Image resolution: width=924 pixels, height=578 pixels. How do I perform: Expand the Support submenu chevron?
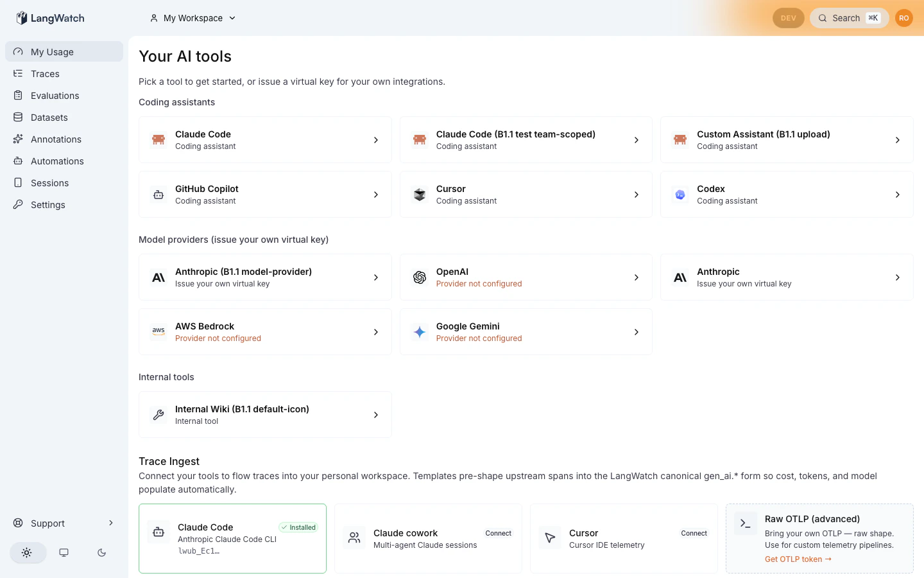tap(111, 523)
